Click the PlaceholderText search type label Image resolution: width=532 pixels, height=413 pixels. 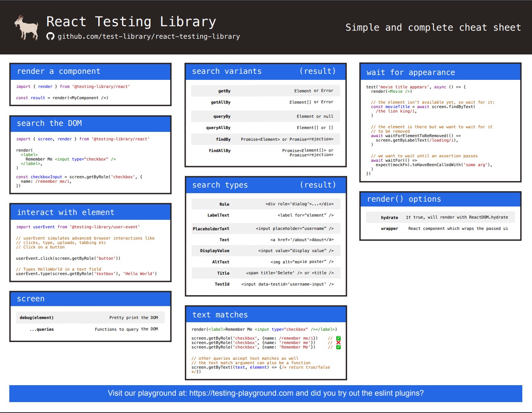[211, 229]
